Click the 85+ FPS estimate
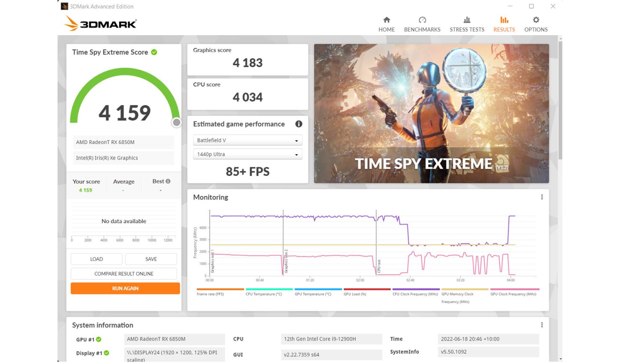This screenshot has width=644, height=362. 247,171
